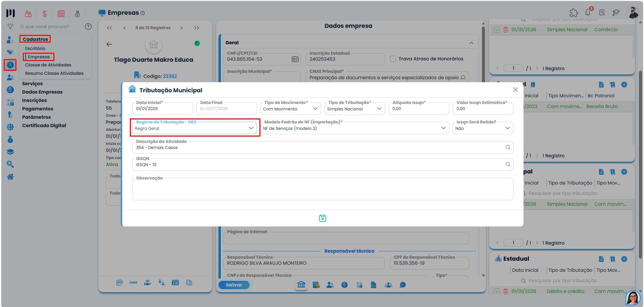
Task: Go to next record with single right chevron
Action: (182, 28)
